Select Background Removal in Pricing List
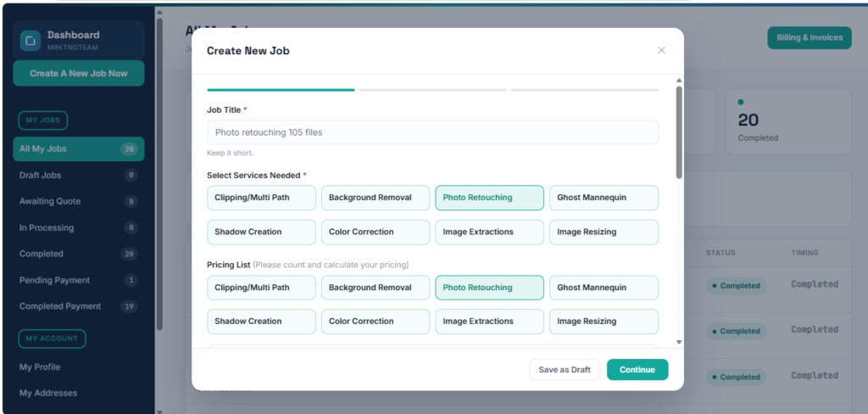The width and height of the screenshot is (868, 414). click(376, 288)
